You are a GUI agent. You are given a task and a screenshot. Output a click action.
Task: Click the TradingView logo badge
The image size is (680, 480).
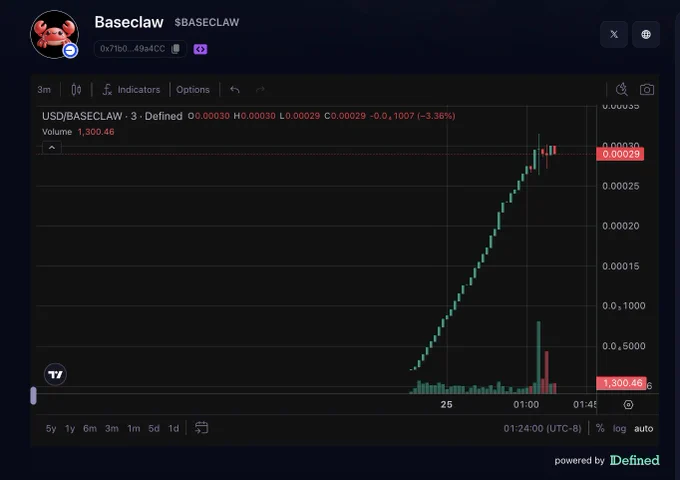pos(55,374)
